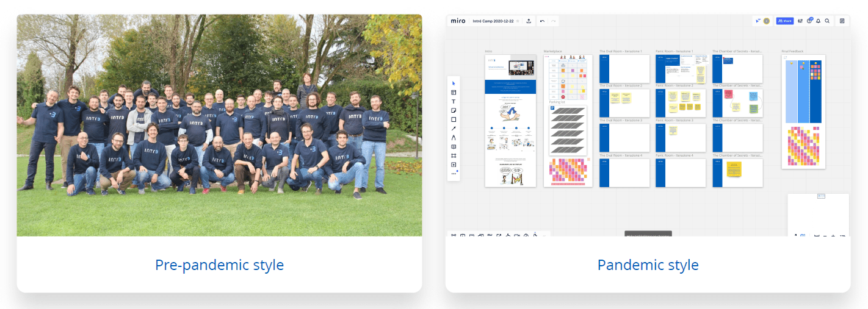Click the blue Share button
Viewport: 868px width, 309px height.
click(785, 21)
